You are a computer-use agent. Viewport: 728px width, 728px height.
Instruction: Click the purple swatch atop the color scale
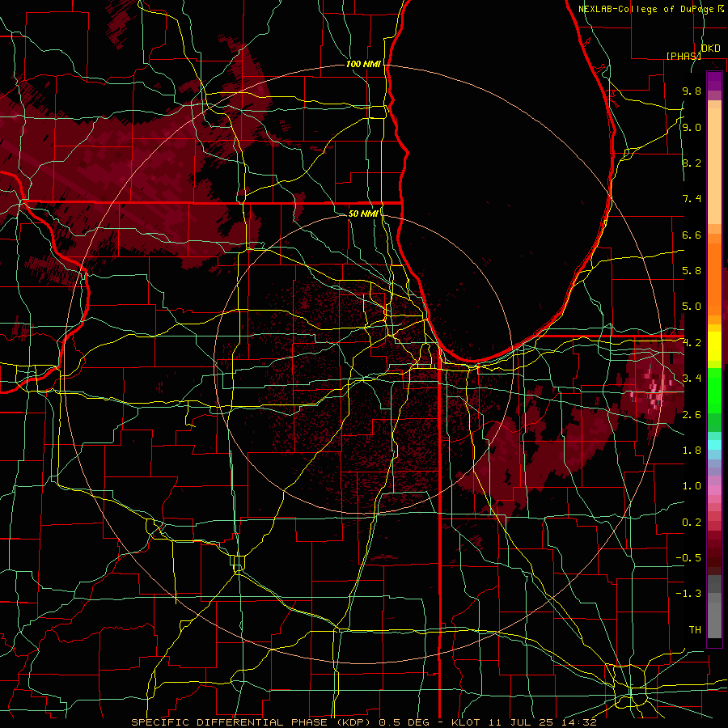click(x=714, y=81)
